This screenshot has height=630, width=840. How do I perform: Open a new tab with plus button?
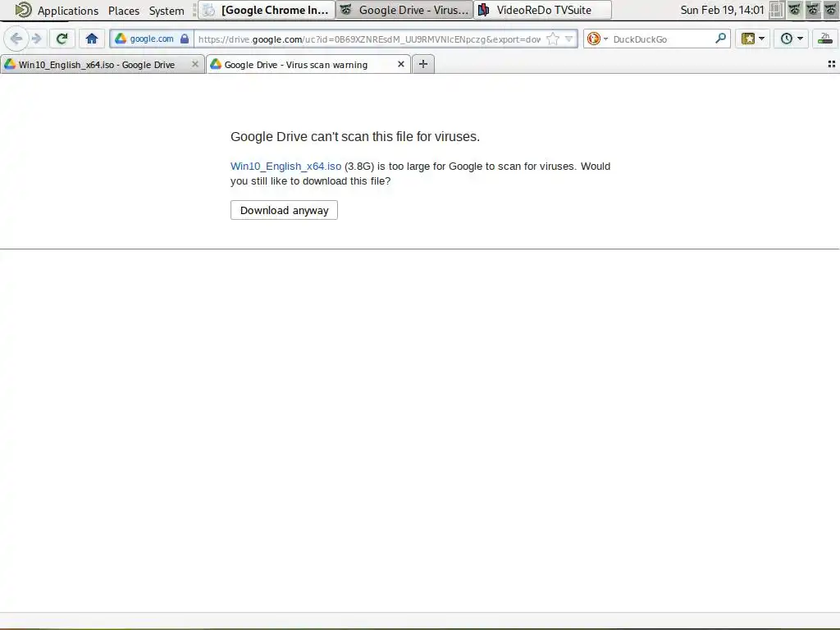tap(423, 64)
